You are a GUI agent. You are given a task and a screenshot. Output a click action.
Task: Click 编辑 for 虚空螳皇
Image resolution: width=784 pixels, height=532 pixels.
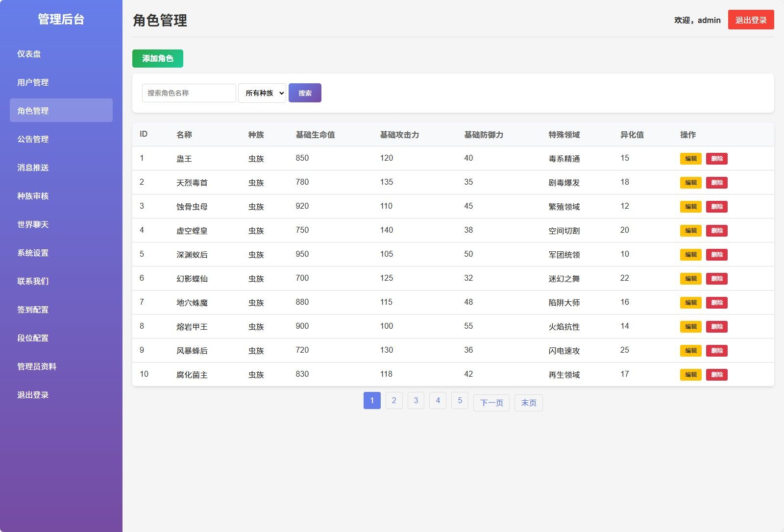[x=690, y=230]
